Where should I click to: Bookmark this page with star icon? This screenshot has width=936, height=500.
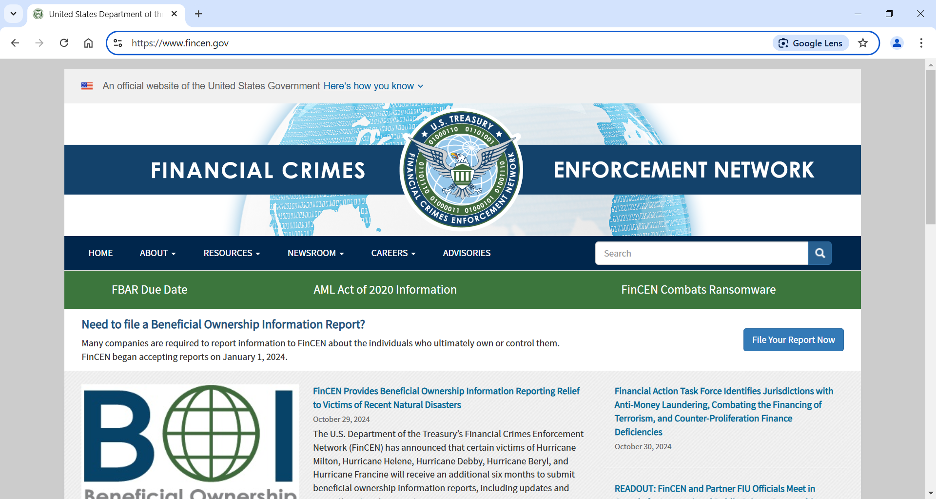pyautogui.click(x=863, y=43)
